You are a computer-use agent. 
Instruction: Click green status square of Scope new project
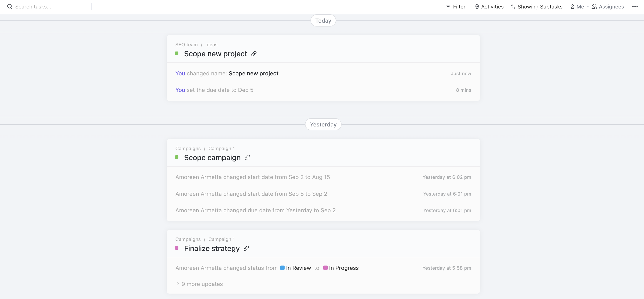click(177, 53)
